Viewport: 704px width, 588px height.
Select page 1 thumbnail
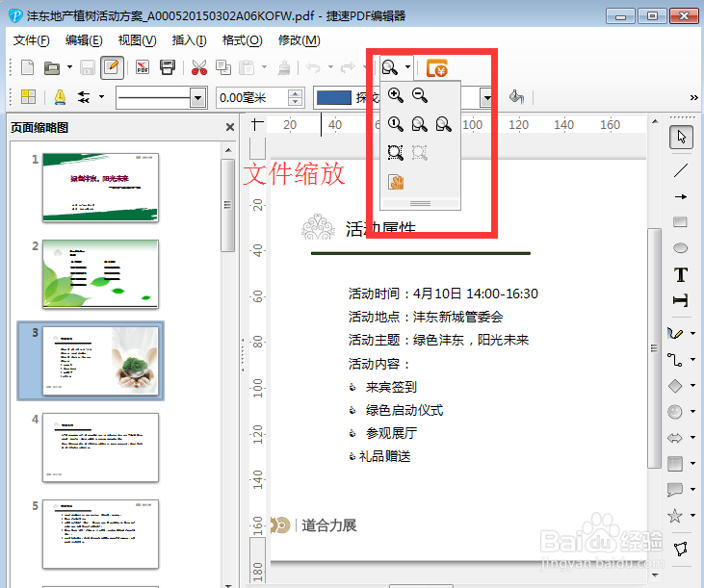point(100,188)
